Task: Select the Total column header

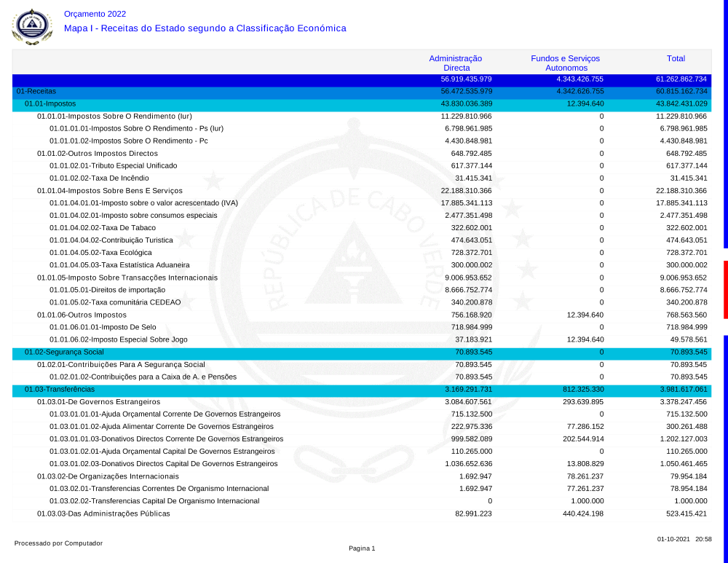Action: click(676, 58)
